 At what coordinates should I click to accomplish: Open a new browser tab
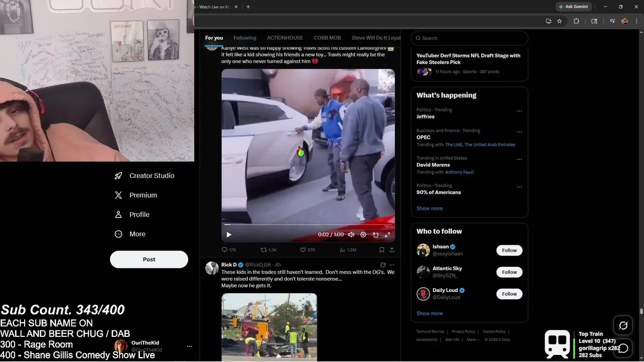[248, 7]
